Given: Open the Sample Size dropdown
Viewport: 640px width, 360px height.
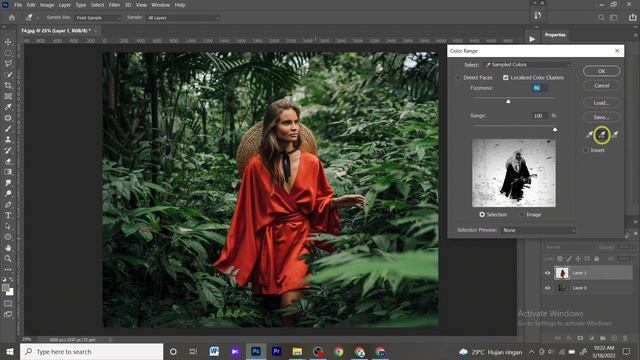Looking at the screenshot, I should [x=98, y=18].
